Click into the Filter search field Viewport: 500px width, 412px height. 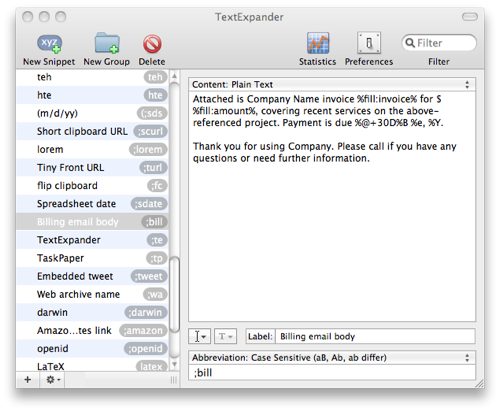point(439,43)
